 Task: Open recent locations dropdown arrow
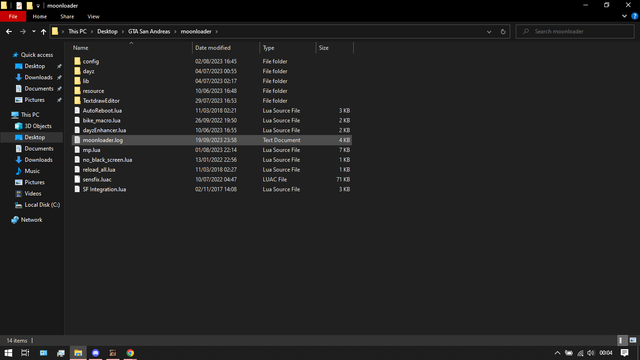[x=33, y=31]
